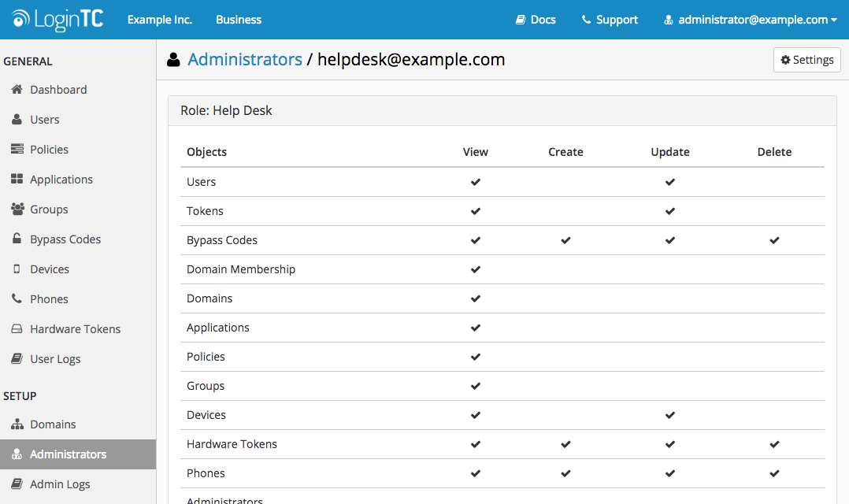Click the Support link in the header
849x504 pixels.
click(610, 20)
